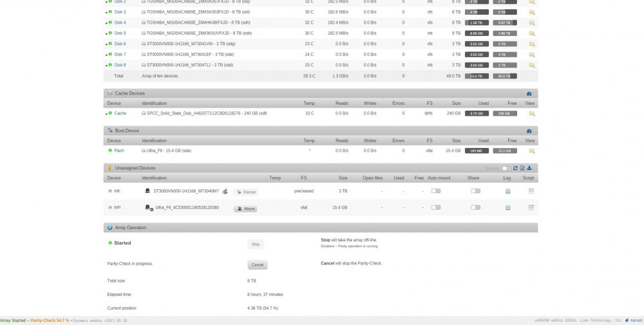This screenshot has height=325, width=644.
Task: Open the view browse icon for Disk 6
Action: click(531, 44)
